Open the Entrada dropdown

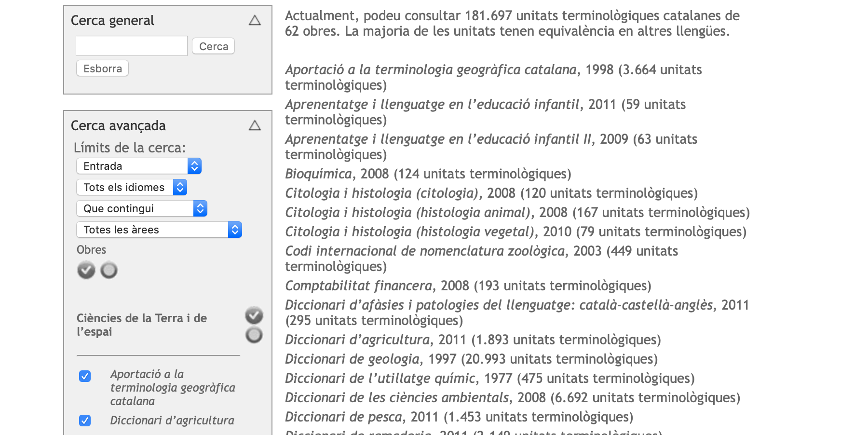coord(138,166)
